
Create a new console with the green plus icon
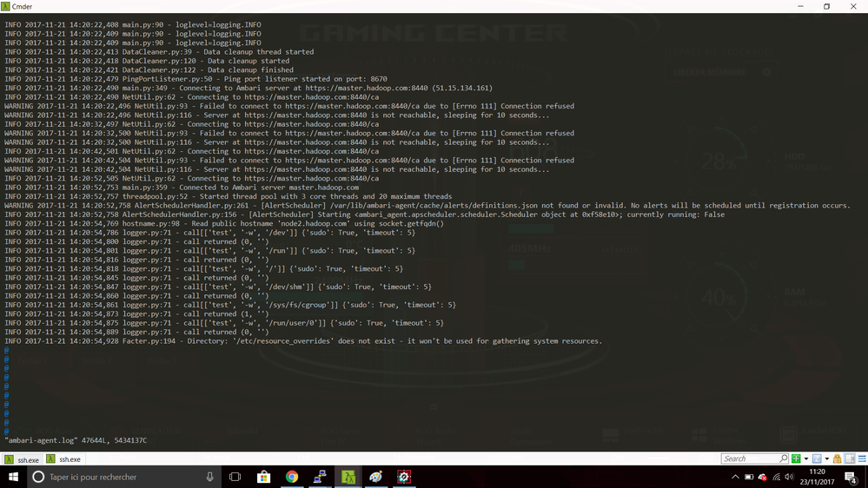coord(796,458)
